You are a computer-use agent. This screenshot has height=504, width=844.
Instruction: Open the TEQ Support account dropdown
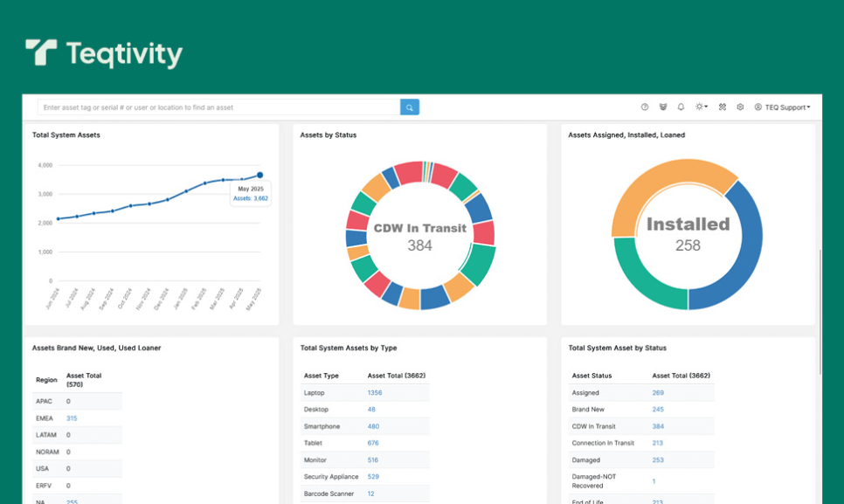coord(786,107)
